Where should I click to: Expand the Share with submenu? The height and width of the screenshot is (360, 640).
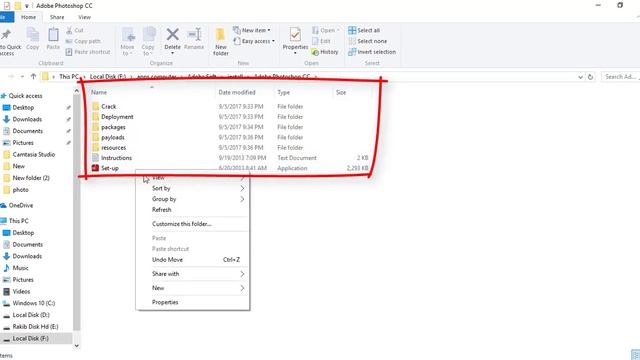[x=242, y=274]
